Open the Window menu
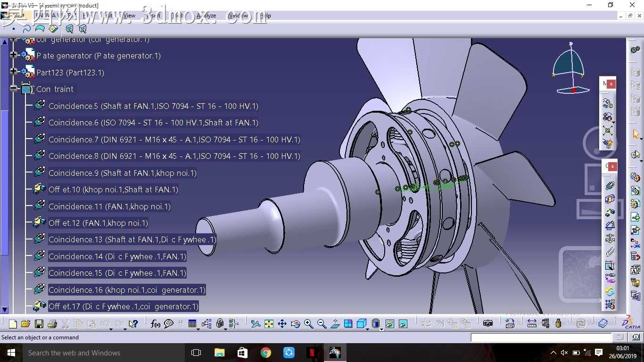644x362 pixels. tap(238, 16)
